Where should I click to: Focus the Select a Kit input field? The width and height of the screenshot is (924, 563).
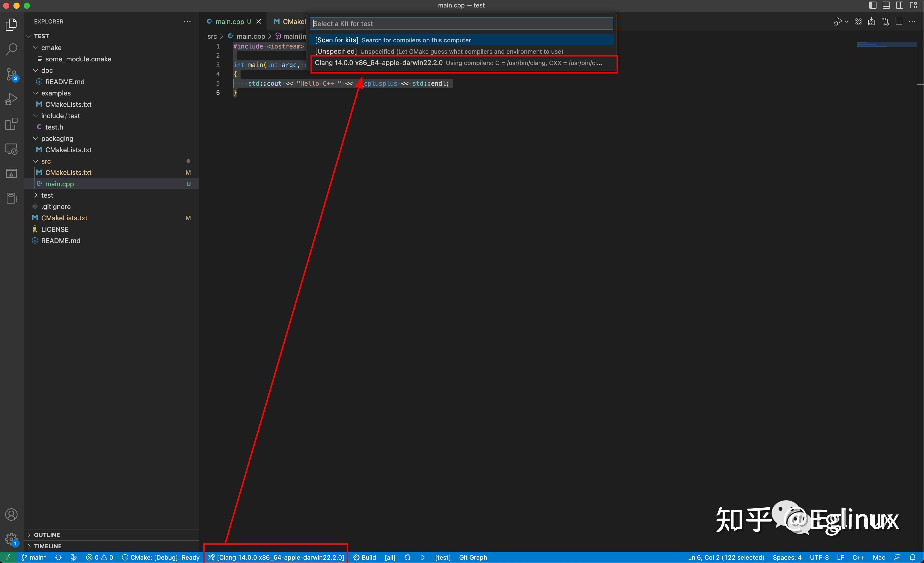click(x=461, y=24)
